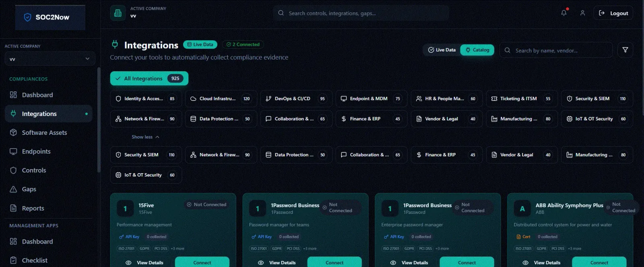Click the ComplianceOS Dashboard grid icon
The image size is (644, 267).
tap(13, 95)
